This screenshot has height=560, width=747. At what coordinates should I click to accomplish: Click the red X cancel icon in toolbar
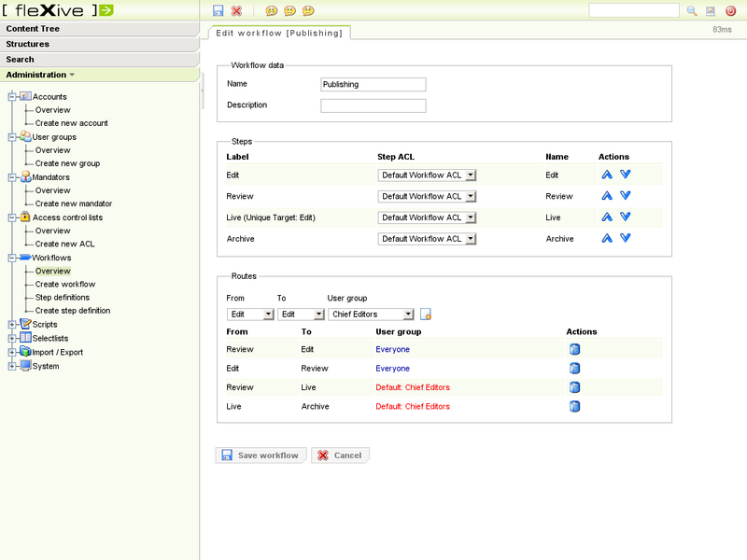236,11
